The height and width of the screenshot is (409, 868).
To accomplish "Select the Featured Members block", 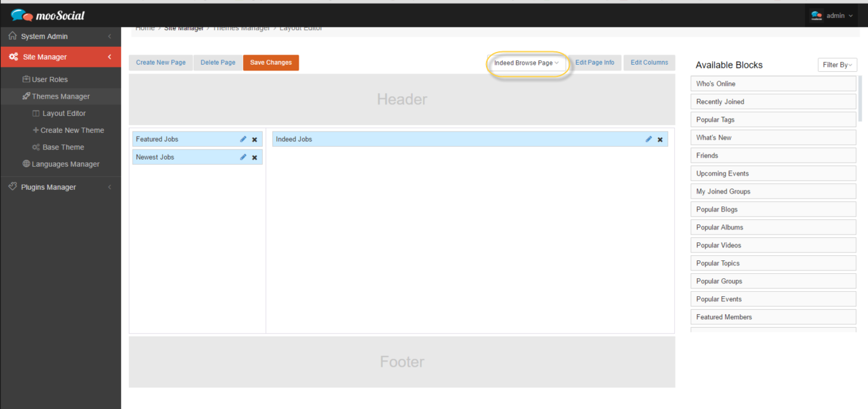I will [773, 317].
